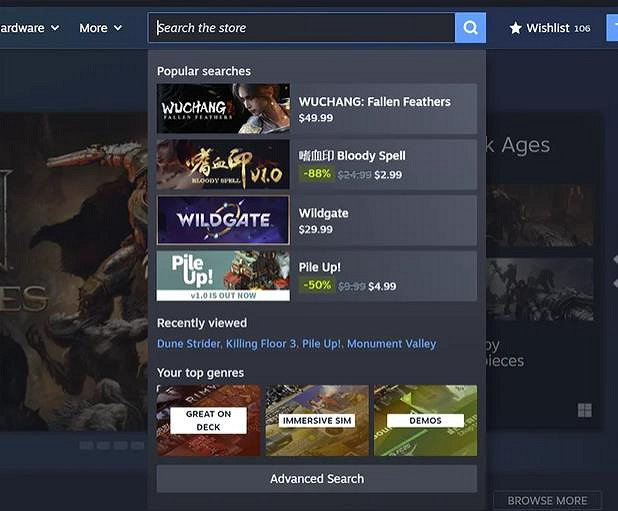Focus the Search the store field
The height and width of the screenshot is (511, 618).
coord(300,28)
